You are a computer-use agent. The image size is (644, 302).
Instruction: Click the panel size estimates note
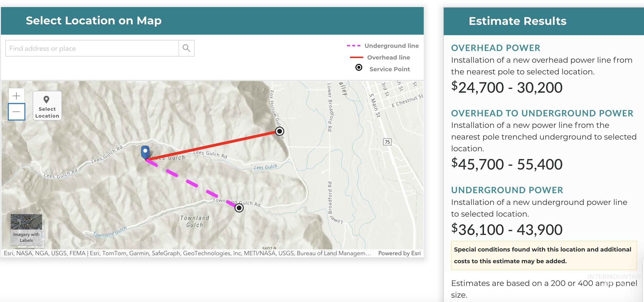pos(544,289)
